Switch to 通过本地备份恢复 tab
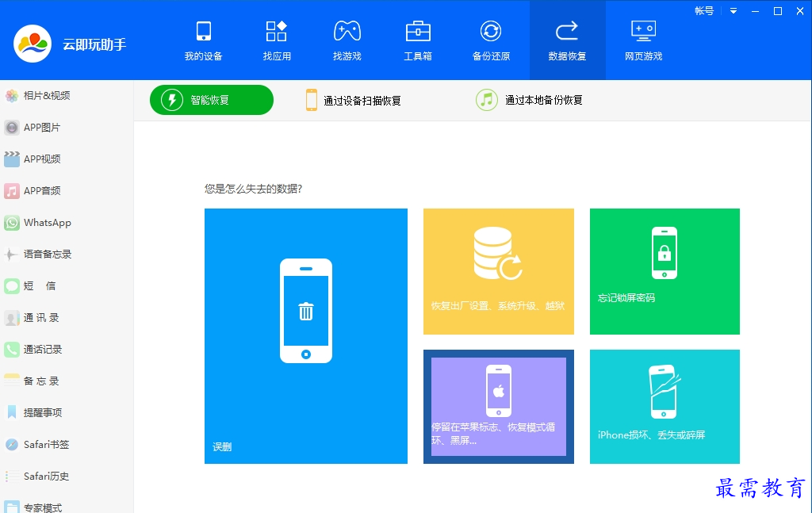Image resolution: width=812 pixels, height=513 pixels. click(529, 100)
